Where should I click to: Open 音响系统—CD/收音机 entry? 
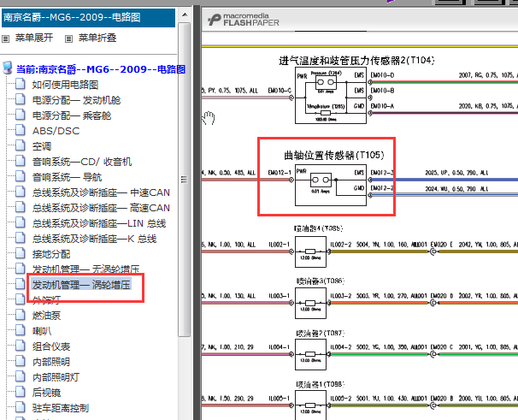(81, 162)
